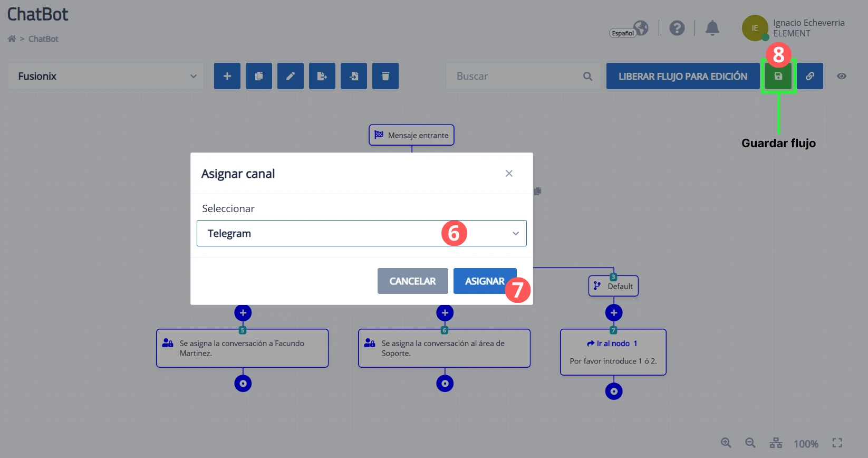Screen dimensions: 868x458
Task: Close the Asignar canal dialog
Action: [509, 174]
